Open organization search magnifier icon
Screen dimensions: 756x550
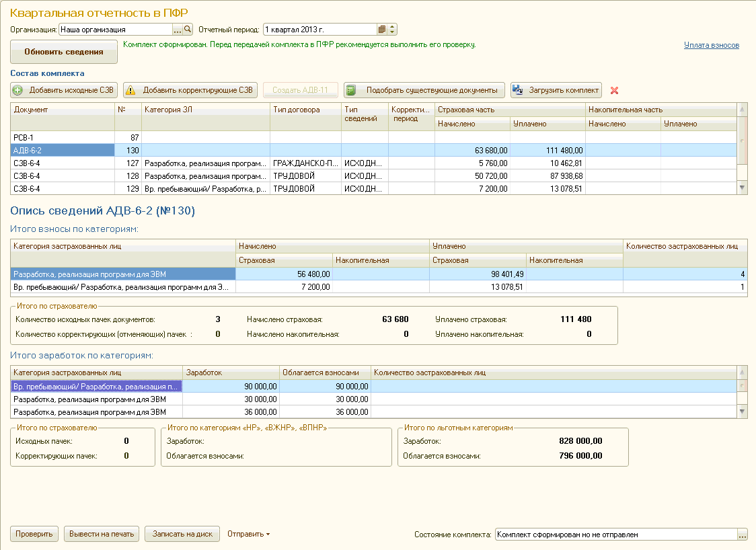188,30
